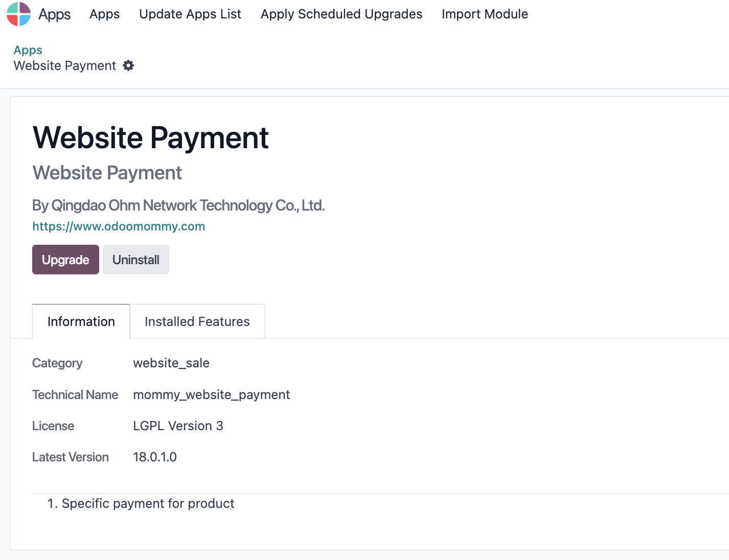Click the Website Payment breadcrumb title
Image resolution: width=729 pixels, height=560 pixels.
65,65
